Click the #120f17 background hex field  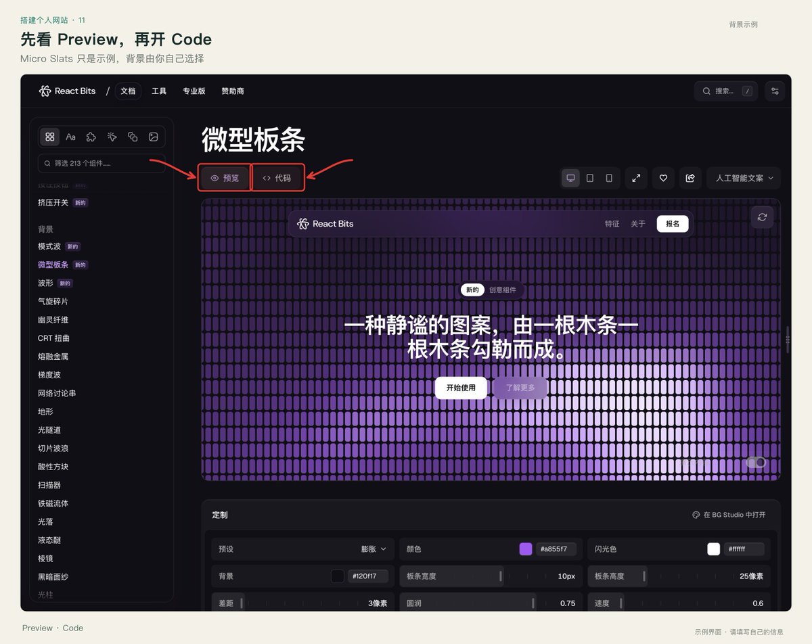point(368,576)
